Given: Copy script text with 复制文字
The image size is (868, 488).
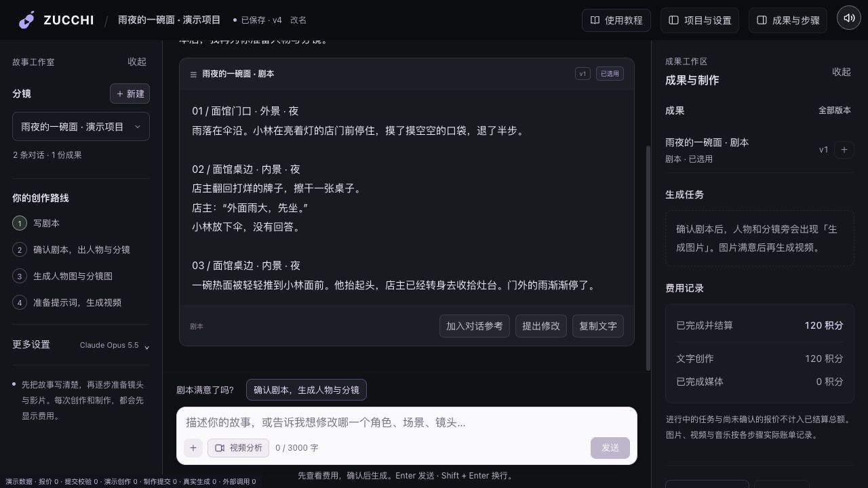Looking at the screenshot, I should pyautogui.click(x=598, y=326).
